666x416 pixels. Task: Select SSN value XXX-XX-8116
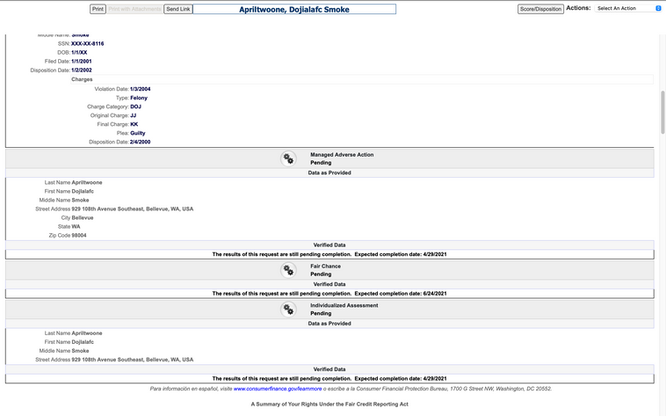coord(87,44)
